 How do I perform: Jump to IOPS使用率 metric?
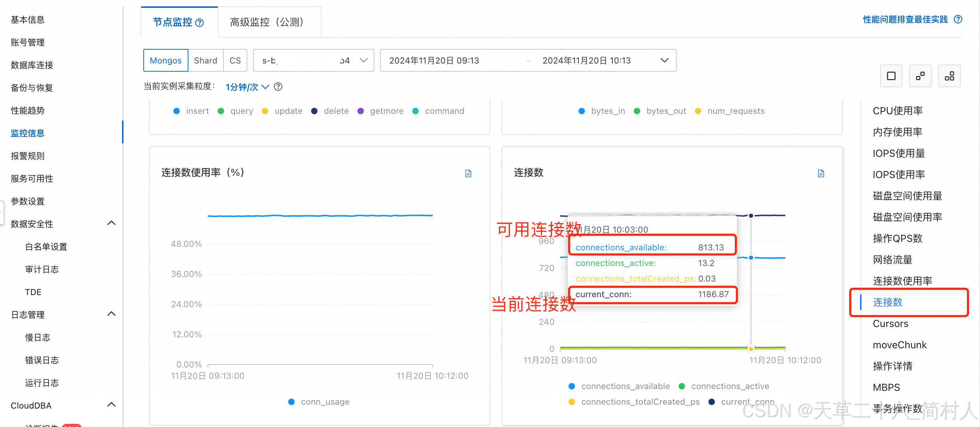[899, 174]
